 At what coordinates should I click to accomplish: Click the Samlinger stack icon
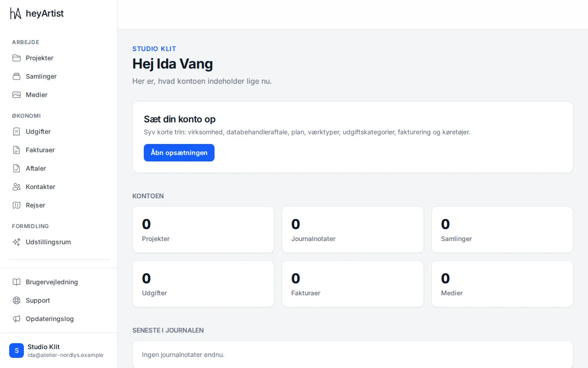pos(17,76)
